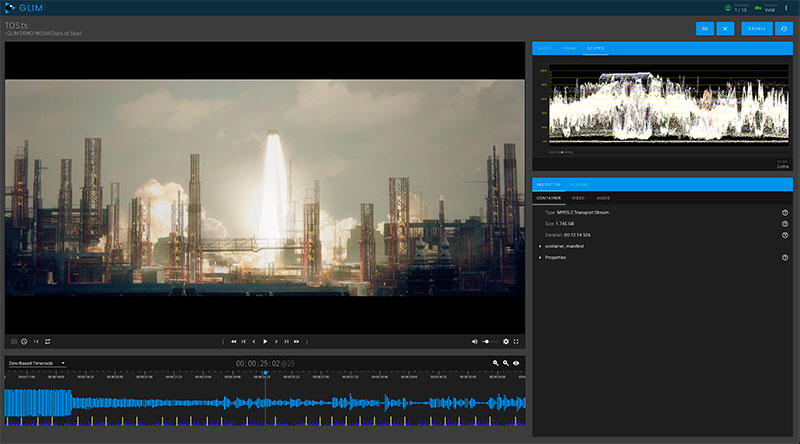Open the vertical three-dot menu
This screenshot has height=444, width=800.
click(787, 8)
